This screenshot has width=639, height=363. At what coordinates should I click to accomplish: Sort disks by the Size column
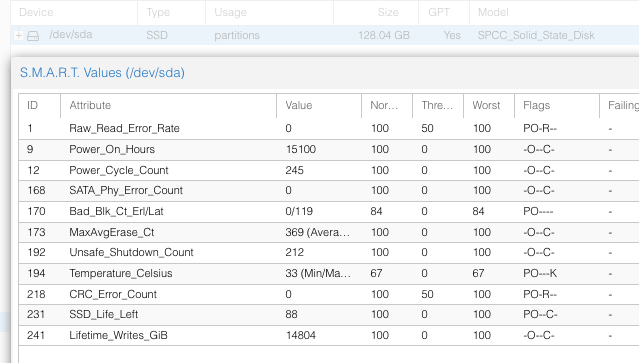376,12
